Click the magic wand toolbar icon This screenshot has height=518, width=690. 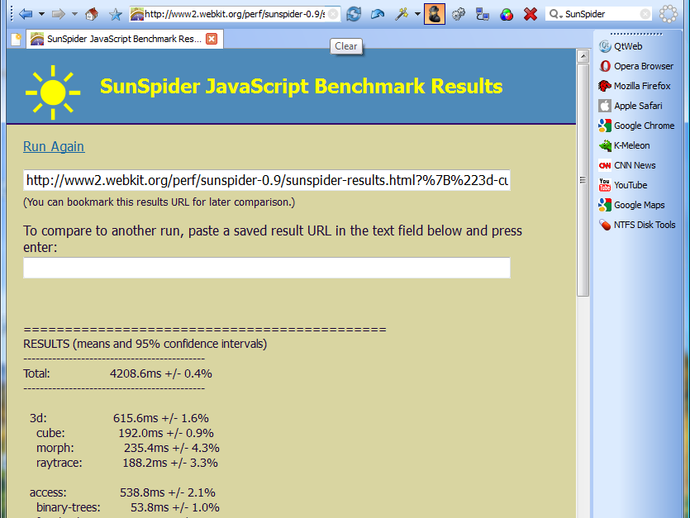401,14
